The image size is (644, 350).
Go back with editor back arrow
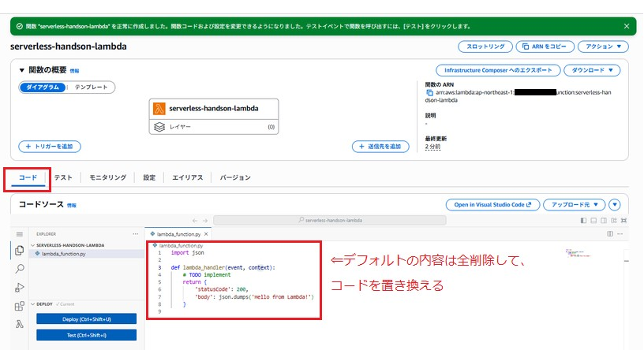(195, 221)
